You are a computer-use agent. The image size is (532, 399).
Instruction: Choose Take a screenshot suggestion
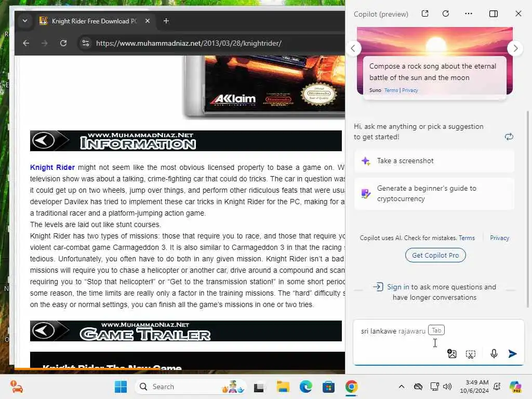pyautogui.click(x=434, y=161)
